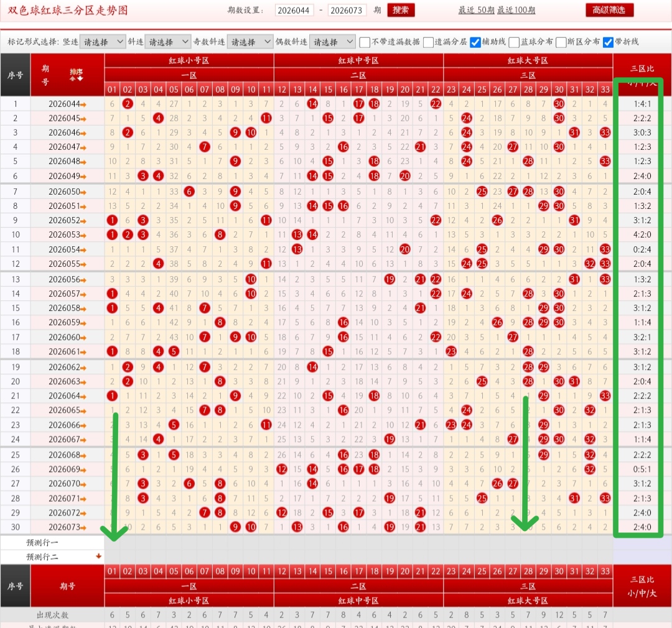Open 高级筛选 advanced filter
The image size is (672, 628).
click(x=609, y=10)
